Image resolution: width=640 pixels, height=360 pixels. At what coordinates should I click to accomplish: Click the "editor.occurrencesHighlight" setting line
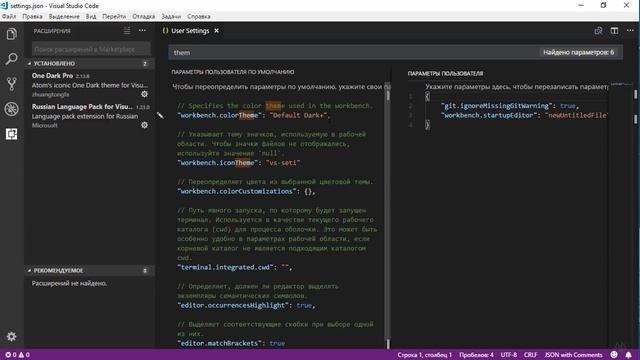(246, 305)
